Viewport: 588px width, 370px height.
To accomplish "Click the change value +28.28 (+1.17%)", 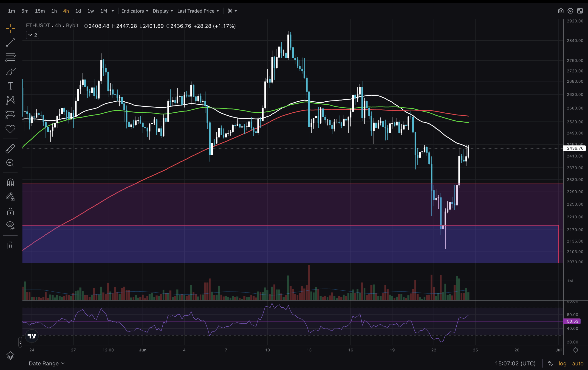I will coord(215,26).
